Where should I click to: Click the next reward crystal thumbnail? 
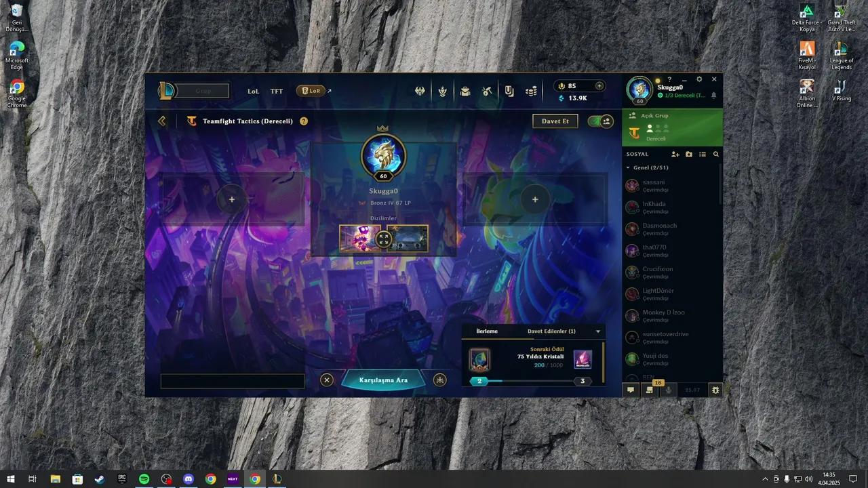click(583, 360)
